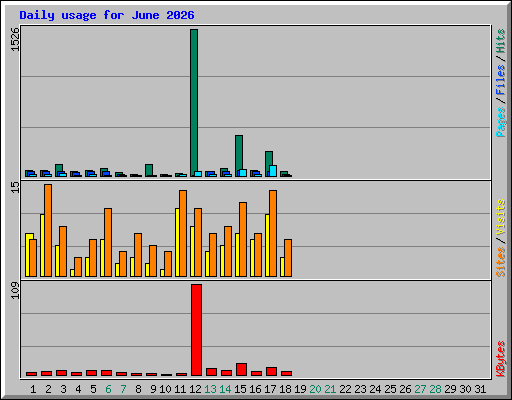512x400 pixels.
Task: Click day label 25 on the x-axis
Action: point(390,389)
